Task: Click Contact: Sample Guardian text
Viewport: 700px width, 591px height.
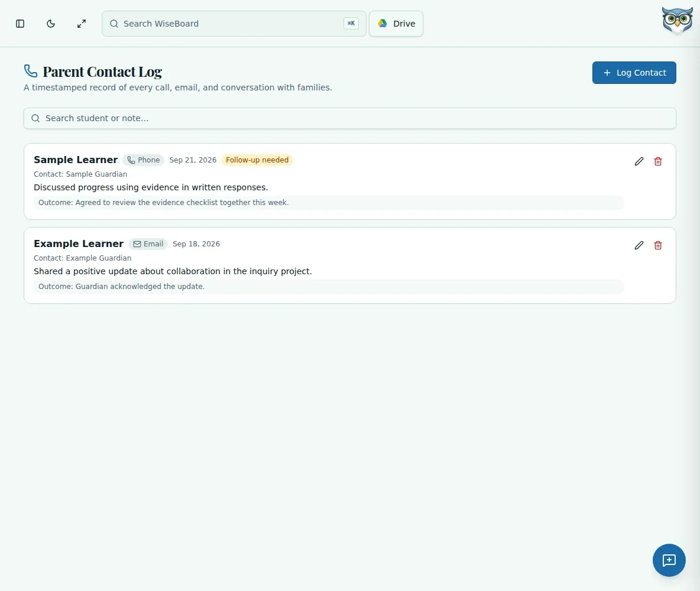Action: (x=80, y=174)
